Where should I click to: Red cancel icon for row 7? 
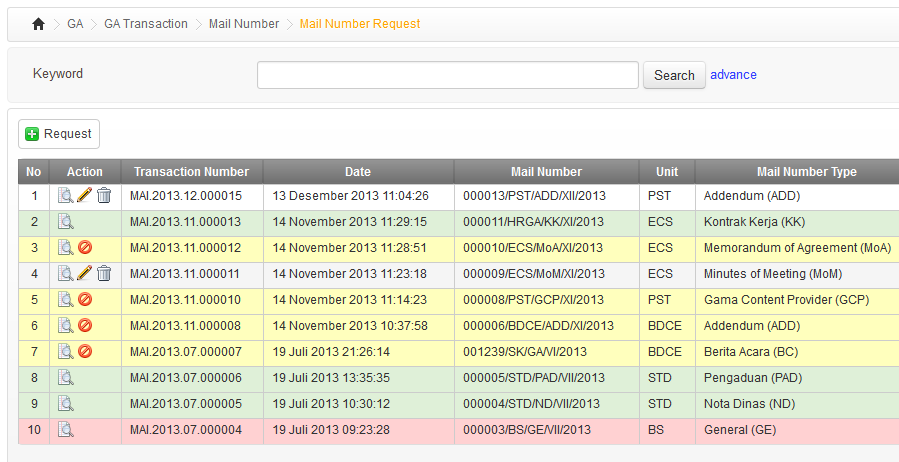[x=85, y=352]
